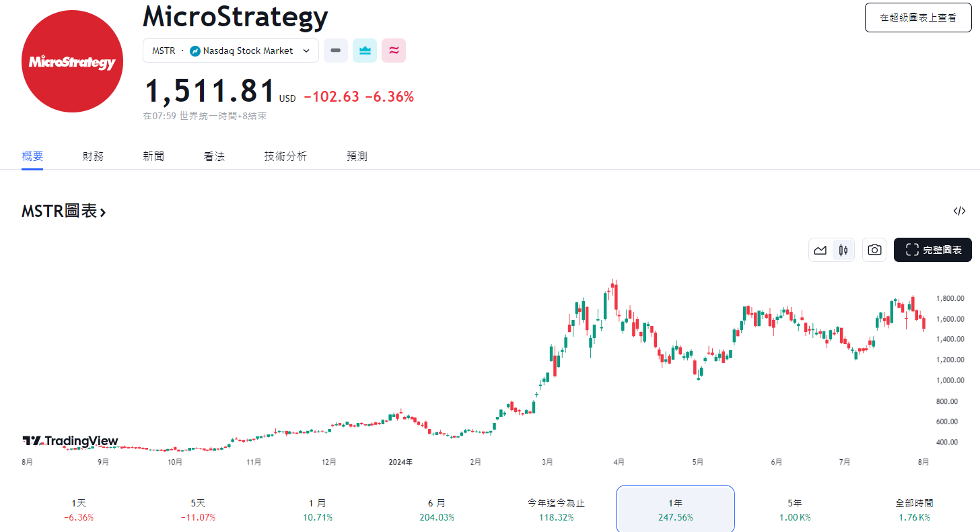This screenshot has width=980, height=532.
Task: Take a snapshot with the camera icon
Action: point(874,250)
